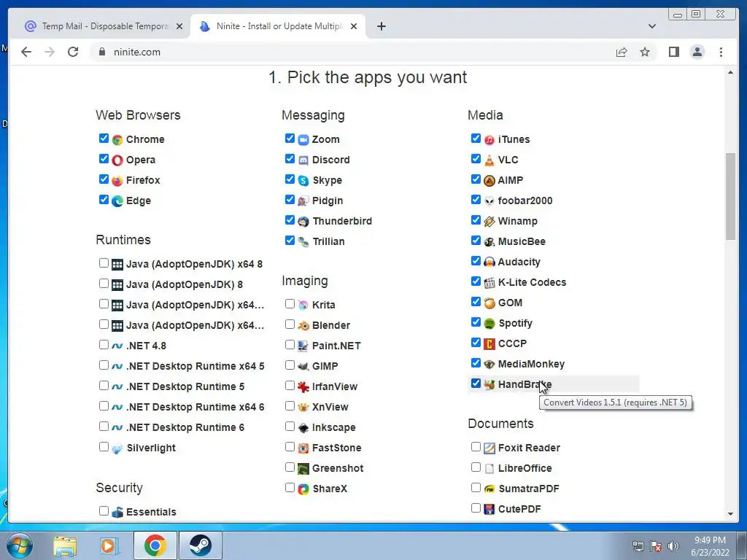Open Chrome's side panel icon
The image size is (747, 560).
(x=673, y=52)
